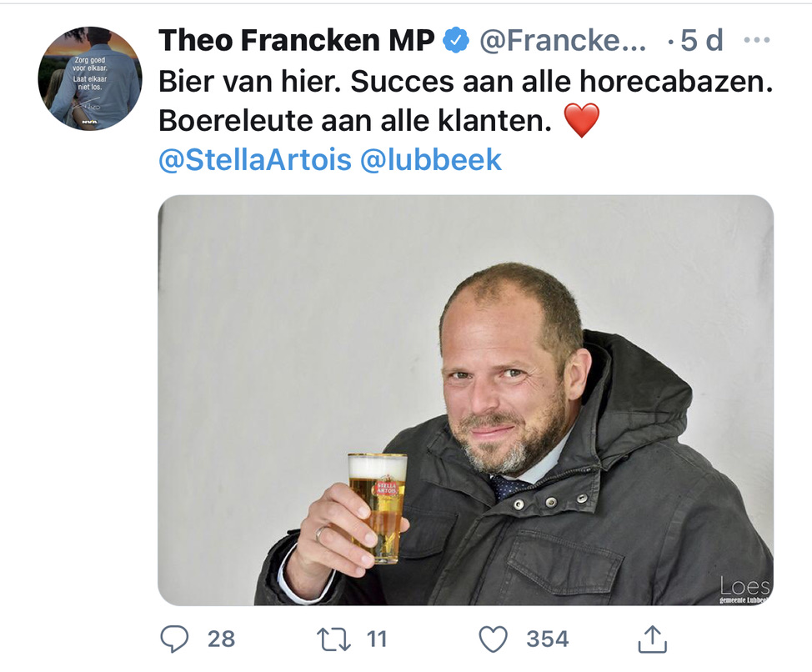Open the @StellaArtois mention link

coord(255,159)
